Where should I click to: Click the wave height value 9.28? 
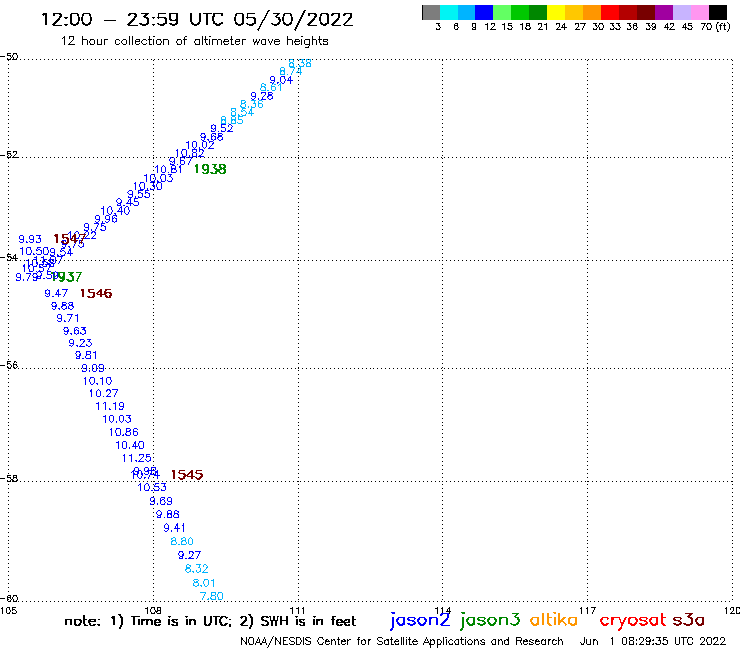point(261,96)
